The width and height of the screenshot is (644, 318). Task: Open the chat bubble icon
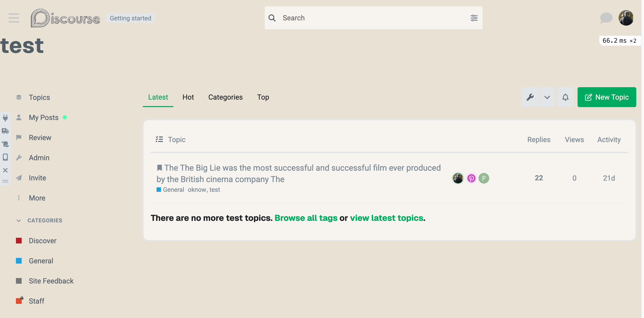[x=606, y=18]
